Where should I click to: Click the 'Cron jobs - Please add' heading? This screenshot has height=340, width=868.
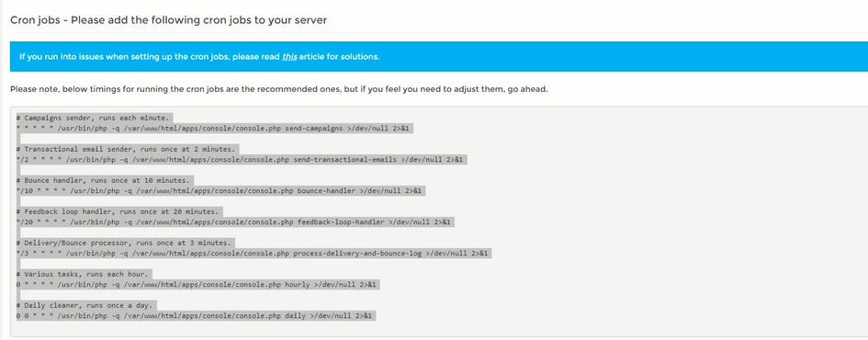(168, 20)
